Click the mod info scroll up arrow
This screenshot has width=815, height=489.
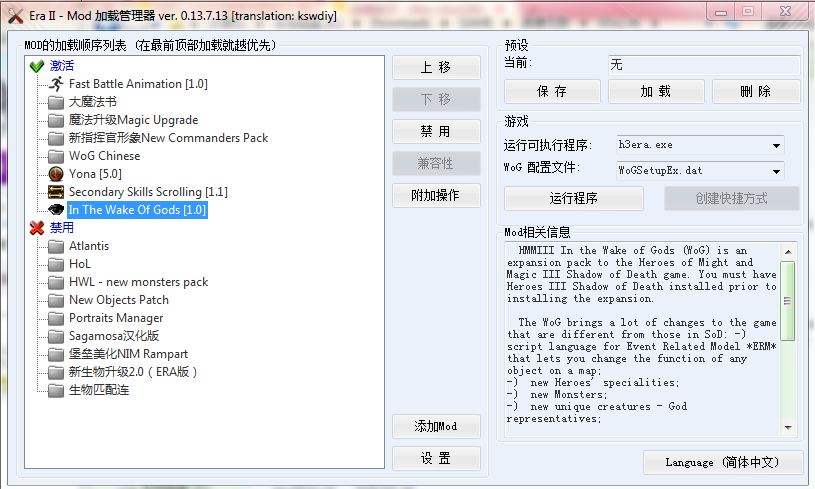788,252
